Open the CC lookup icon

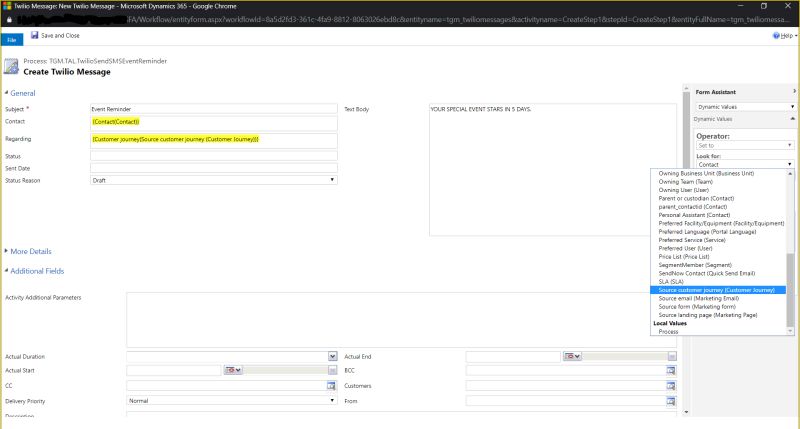(331, 386)
